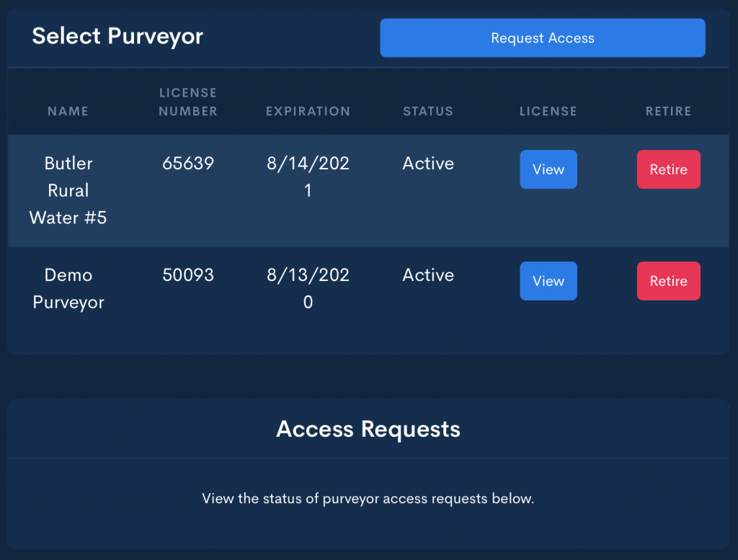
Task: Click license number 65639
Action: [x=188, y=164]
